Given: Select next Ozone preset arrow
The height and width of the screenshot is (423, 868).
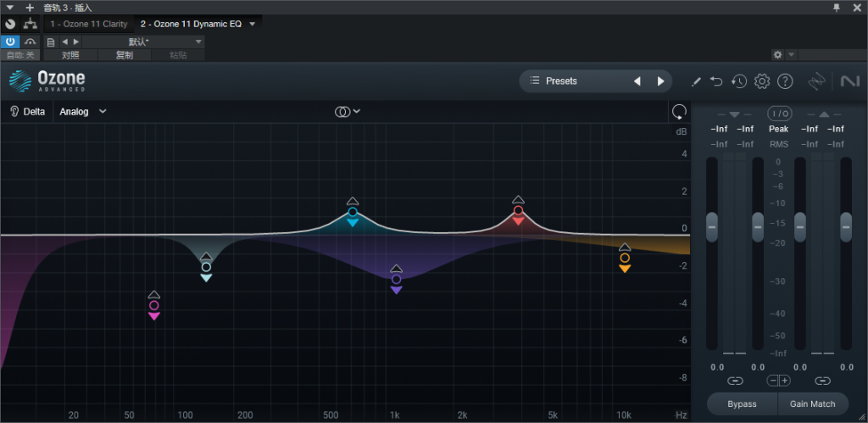Looking at the screenshot, I should [660, 81].
